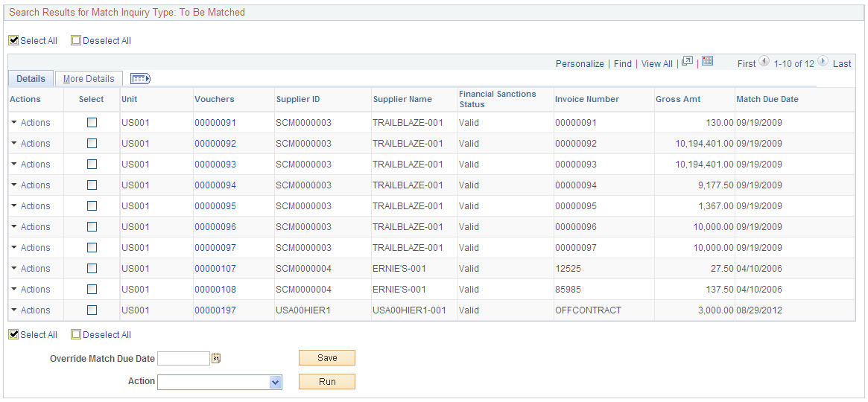Expand Actions menu for voucher 00000095
Viewport: 868px width, 402px height.
(x=31, y=205)
